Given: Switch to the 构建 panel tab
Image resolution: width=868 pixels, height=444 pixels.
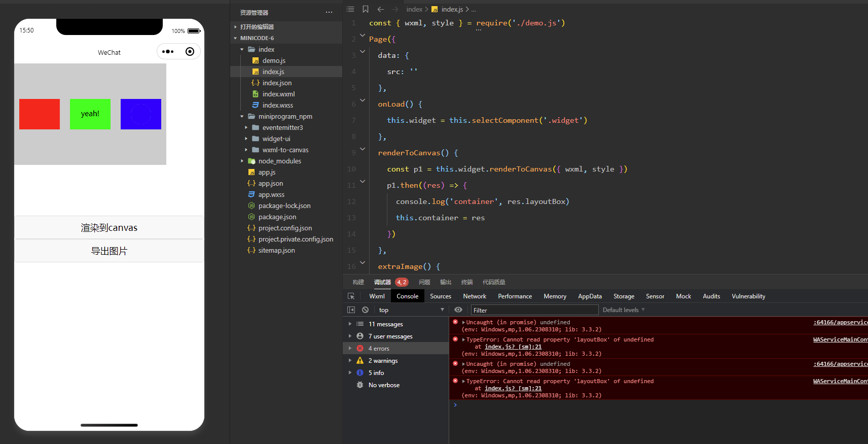Looking at the screenshot, I should (x=358, y=282).
